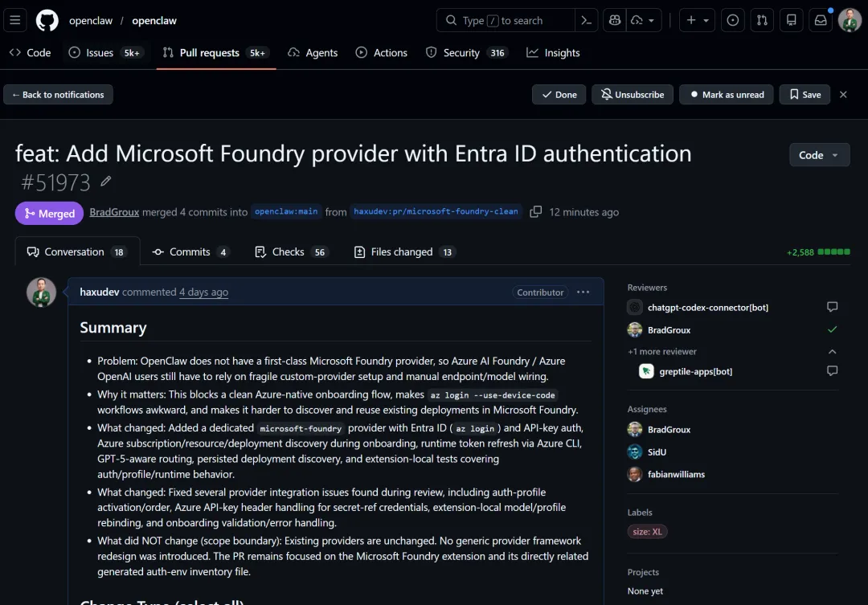Open repositories icon in header
Viewport: 868px width, 605px height.
click(x=791, y=20)
